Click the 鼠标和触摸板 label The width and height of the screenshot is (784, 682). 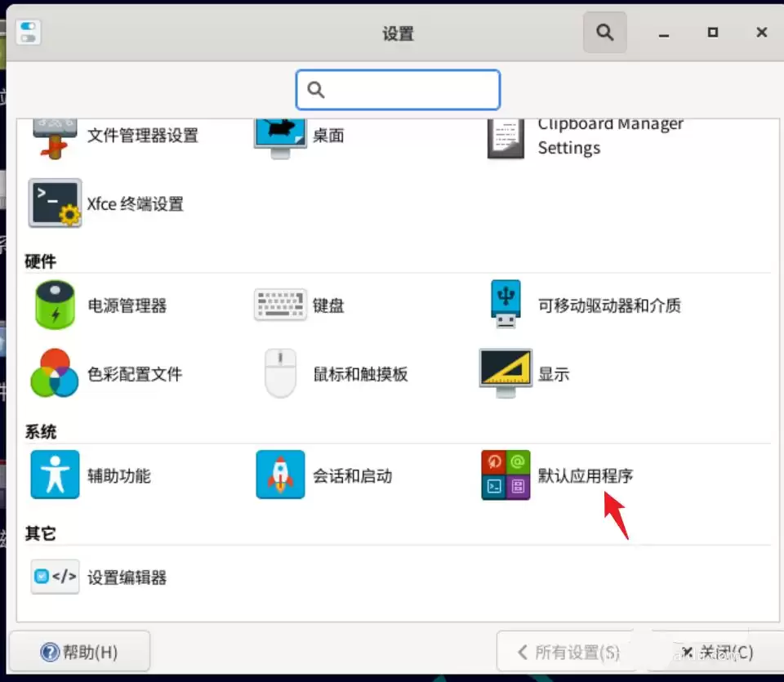click(360, 373)
